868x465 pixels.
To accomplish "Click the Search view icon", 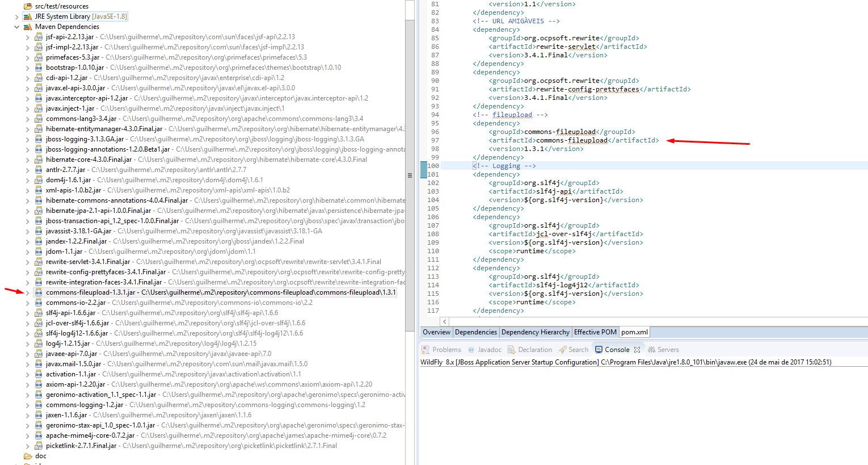I will [562, 350].
